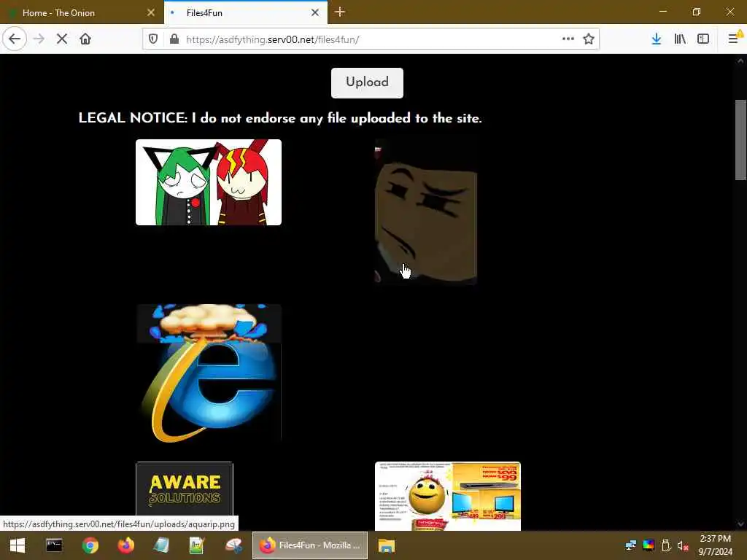Go back to the previous page

click(x=15, y=39)
